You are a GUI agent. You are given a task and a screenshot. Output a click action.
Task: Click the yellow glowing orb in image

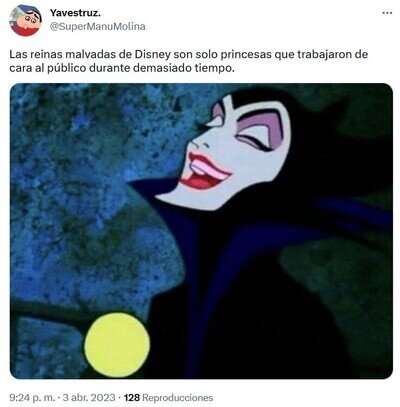tap(117, 345)
